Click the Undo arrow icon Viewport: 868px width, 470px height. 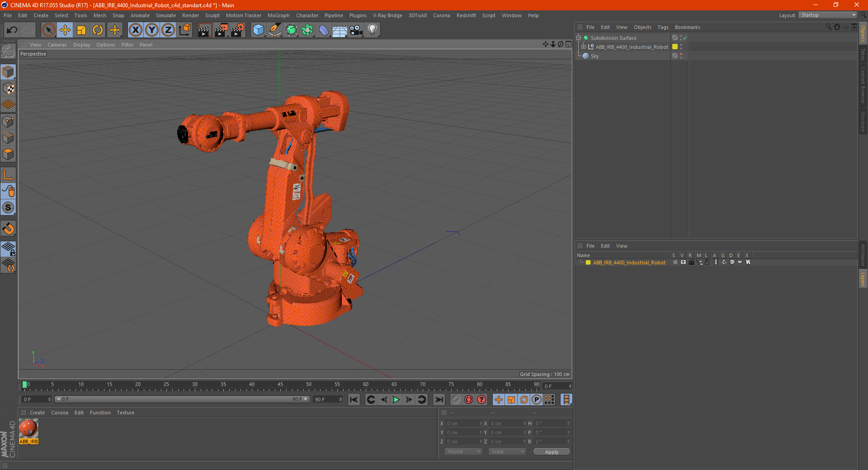12,30
